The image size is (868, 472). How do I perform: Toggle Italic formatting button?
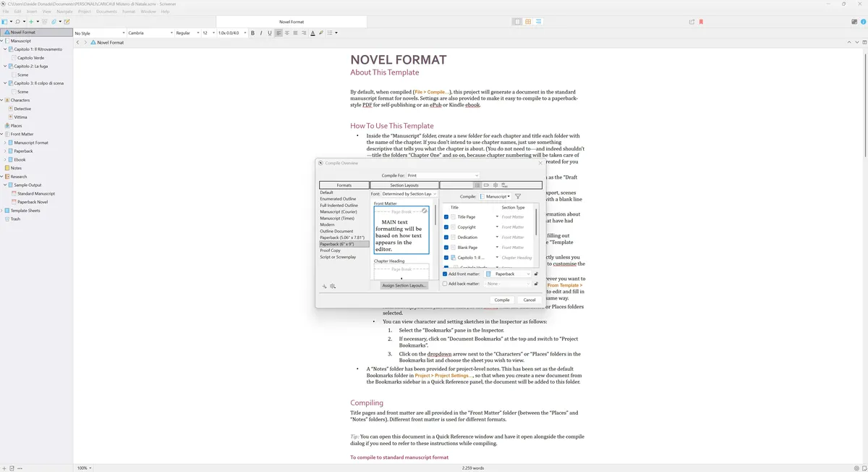click(x=261, y=33)
